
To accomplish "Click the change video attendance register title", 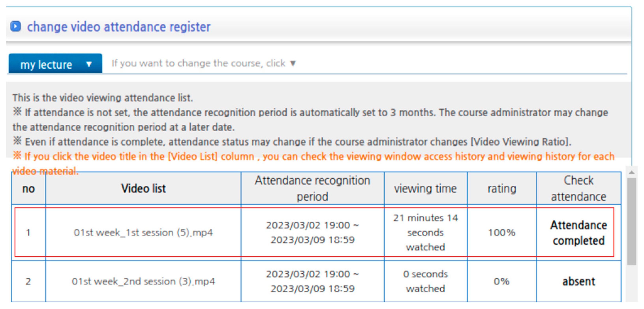I will [x=119, y=27].
